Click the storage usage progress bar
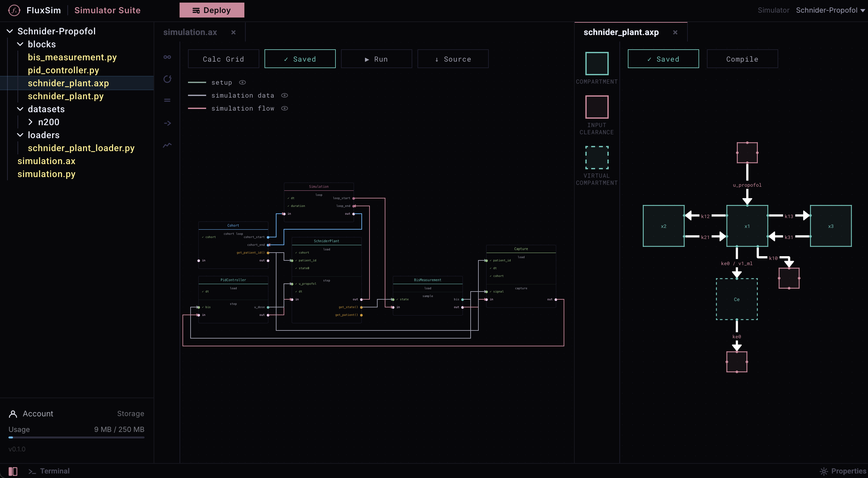The image size is (868, 478). tap(76, 437)
